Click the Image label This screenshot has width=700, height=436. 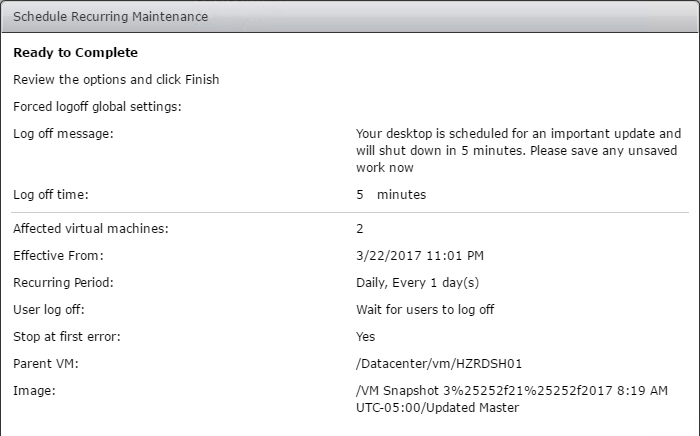point(34,391)
